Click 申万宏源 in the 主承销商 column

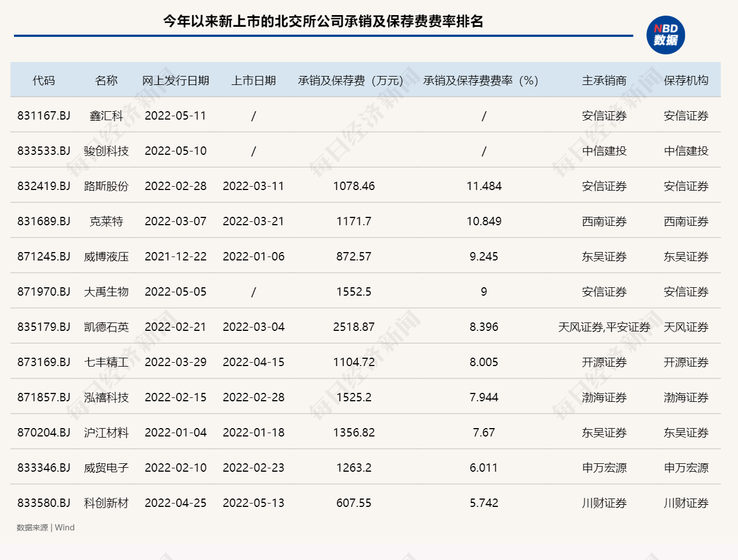point(604,468)
